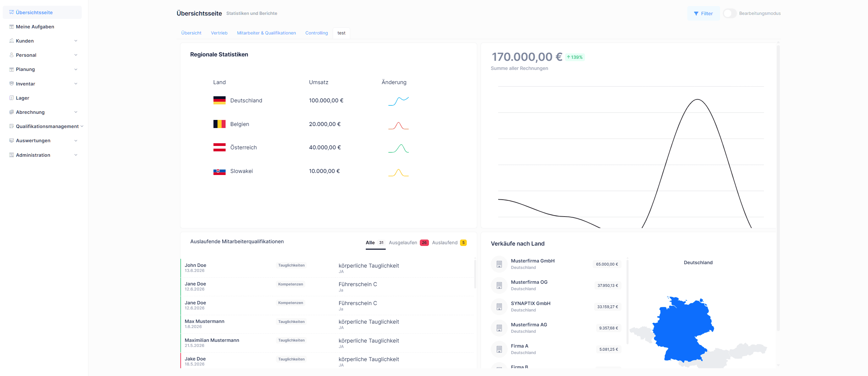Click the Österreich flag icon
The image size is (868, 376).
pyautogui.click(x=220, y=147)
